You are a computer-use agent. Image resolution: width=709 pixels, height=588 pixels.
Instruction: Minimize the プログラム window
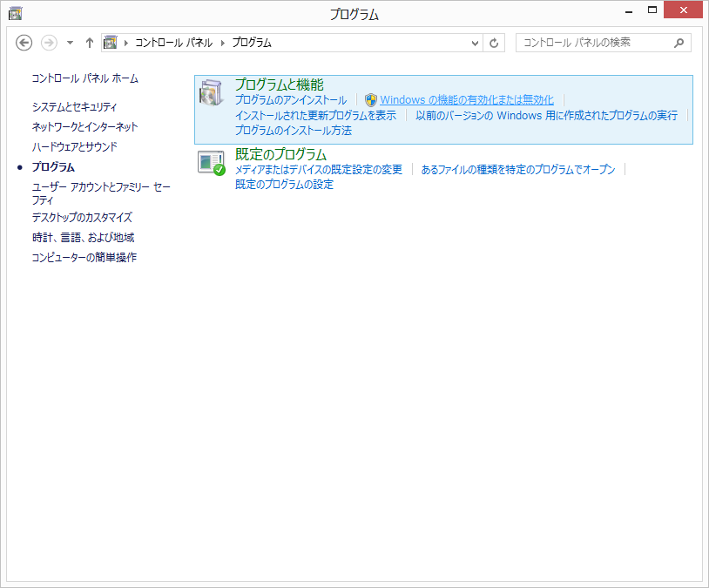coord(629,10)
